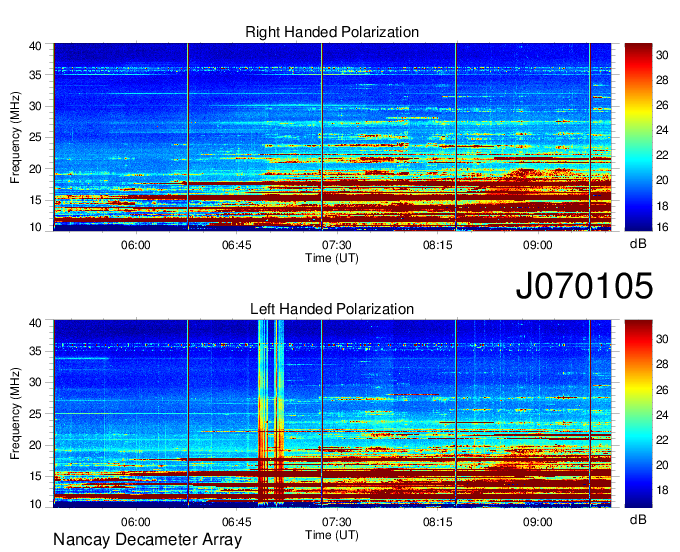The width and height of the screenshot is (680, 552).
Task: Click the 09:00 tick label under bottom plot
Action: tap(538, 522)
